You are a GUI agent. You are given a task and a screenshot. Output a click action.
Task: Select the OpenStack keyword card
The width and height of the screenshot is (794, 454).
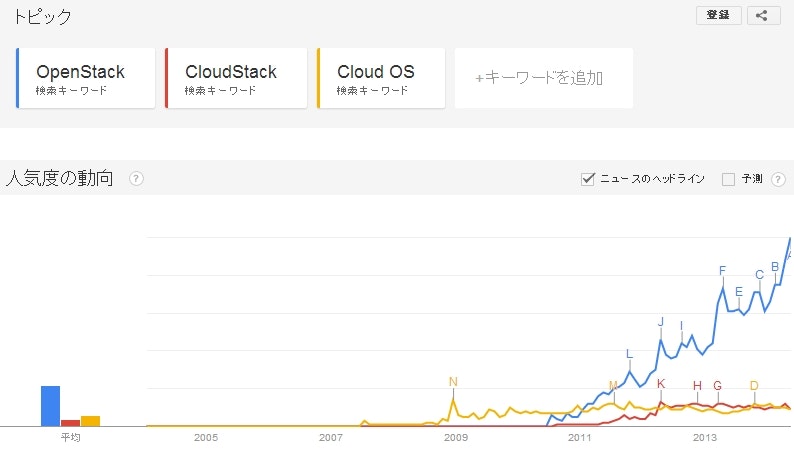[86, 78]
